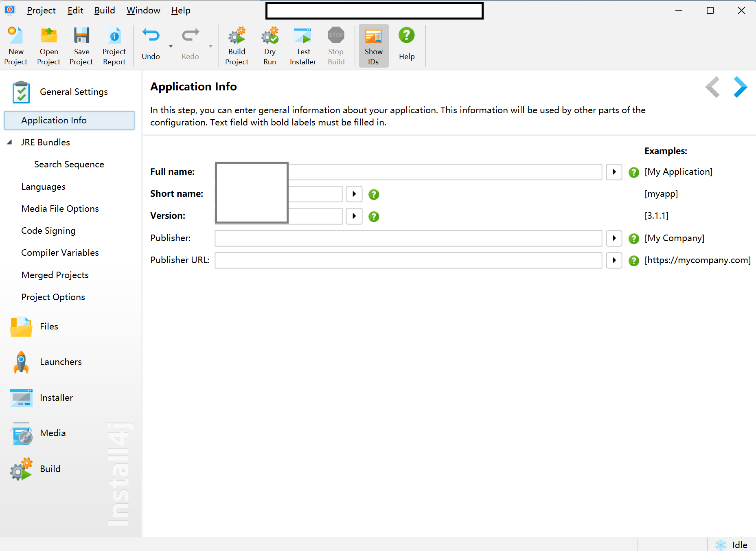Open the Search Sequence step

point(69,165)
